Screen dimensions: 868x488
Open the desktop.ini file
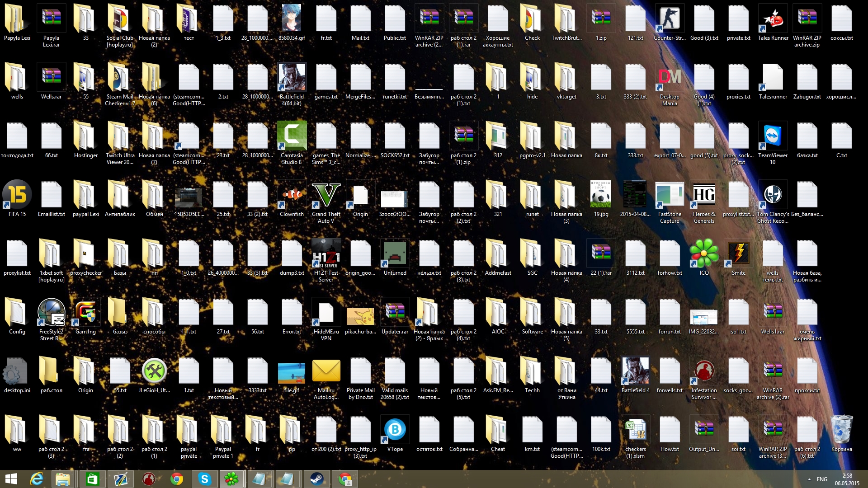[17, 371]
